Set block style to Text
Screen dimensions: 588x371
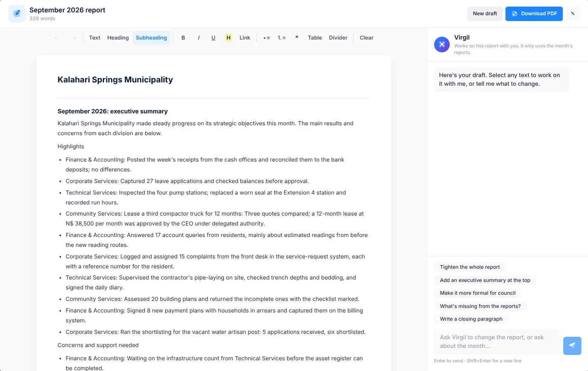coord(94,38)
